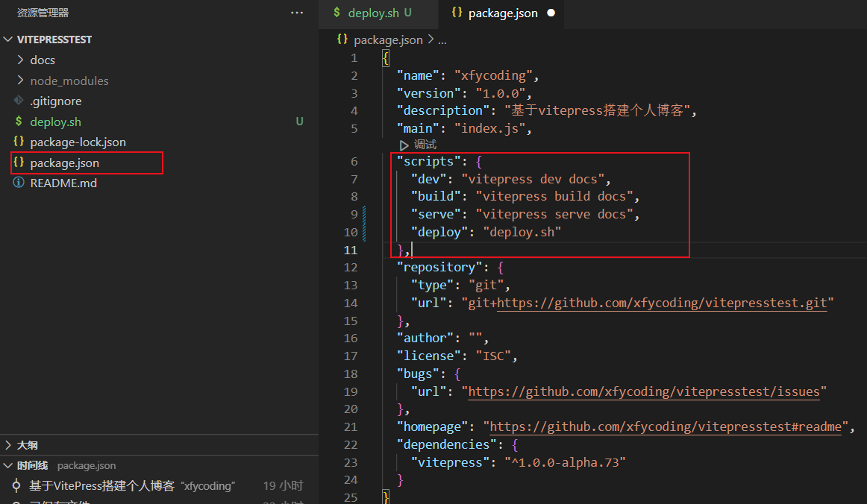
Task: Switch to the package.json editor tab
Action: click(501, 13)
